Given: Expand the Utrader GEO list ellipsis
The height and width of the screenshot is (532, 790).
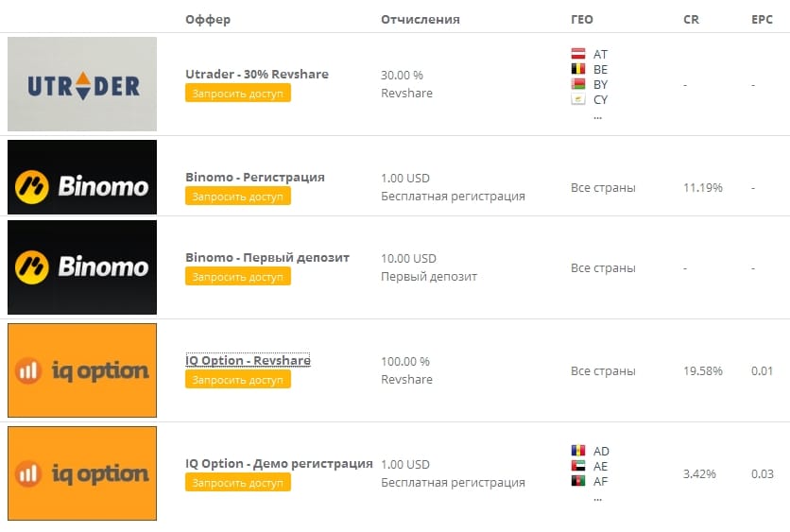Looking at the screenshot, I should [x=597, y=116].
